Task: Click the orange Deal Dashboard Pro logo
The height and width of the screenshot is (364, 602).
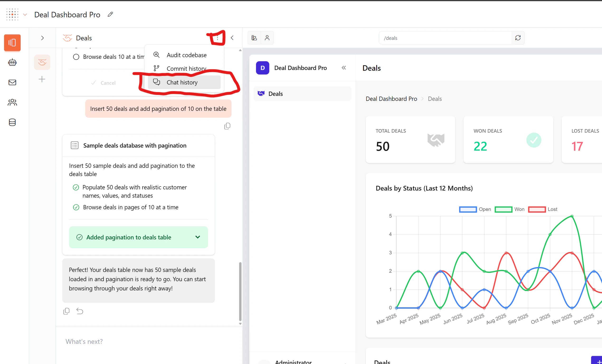Action: pyautogui.click(x=12, y=14)
